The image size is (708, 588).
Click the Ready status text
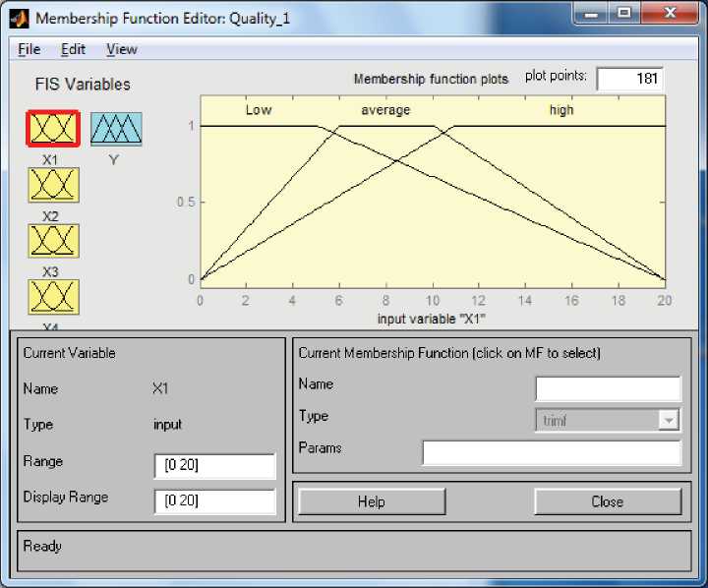(42, 546)
